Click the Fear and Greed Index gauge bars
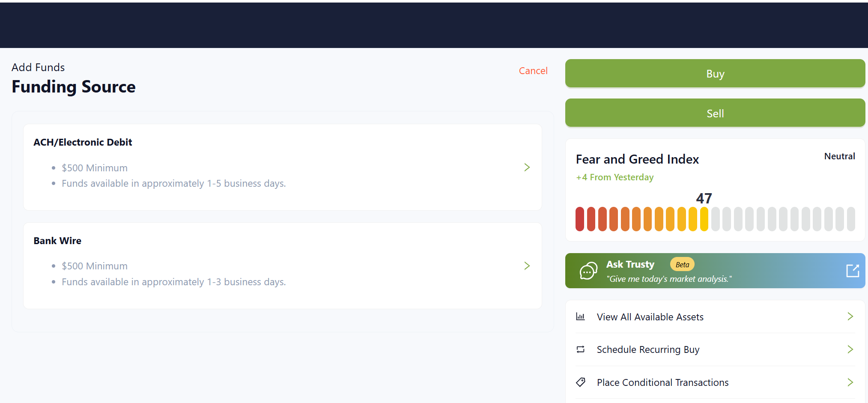Screen dimensions: 868x403 click(x=715, y=219)
